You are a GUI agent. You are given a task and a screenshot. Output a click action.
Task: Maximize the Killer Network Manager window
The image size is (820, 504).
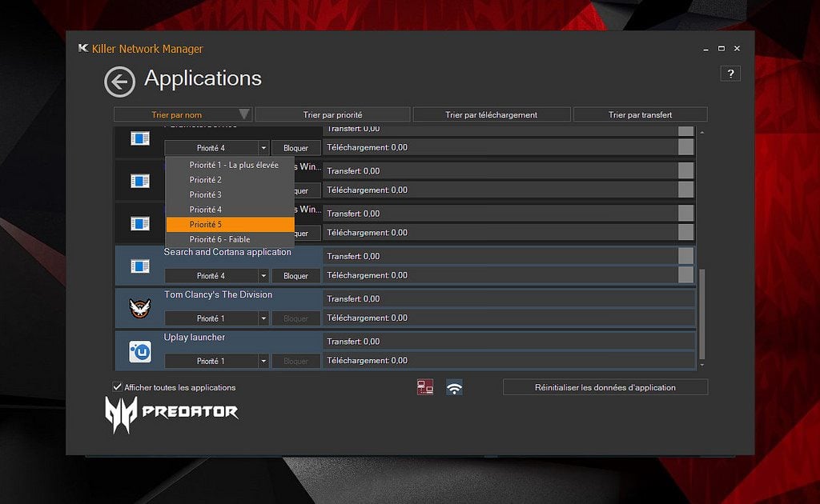point(722,48)
